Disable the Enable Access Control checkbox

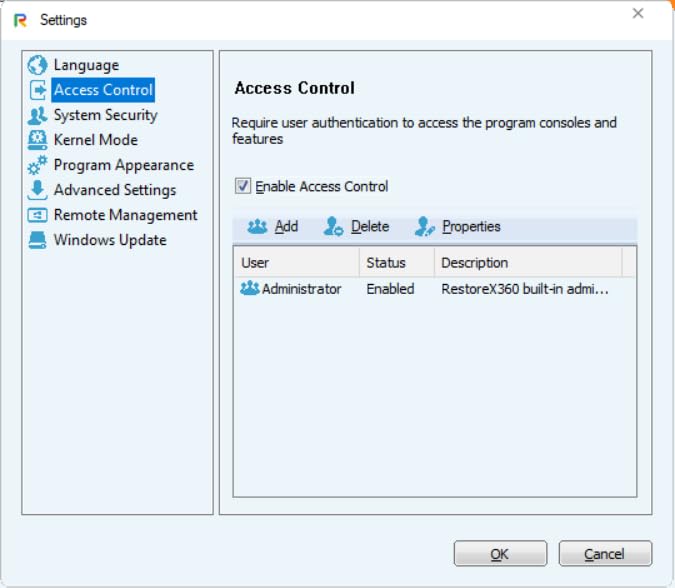(242, 186)
